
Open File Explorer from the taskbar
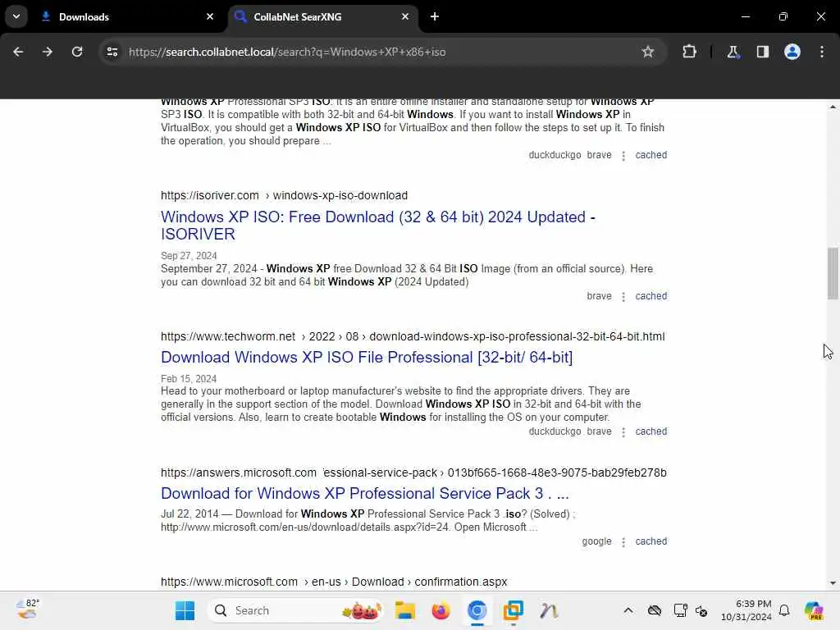coord(405,610)
